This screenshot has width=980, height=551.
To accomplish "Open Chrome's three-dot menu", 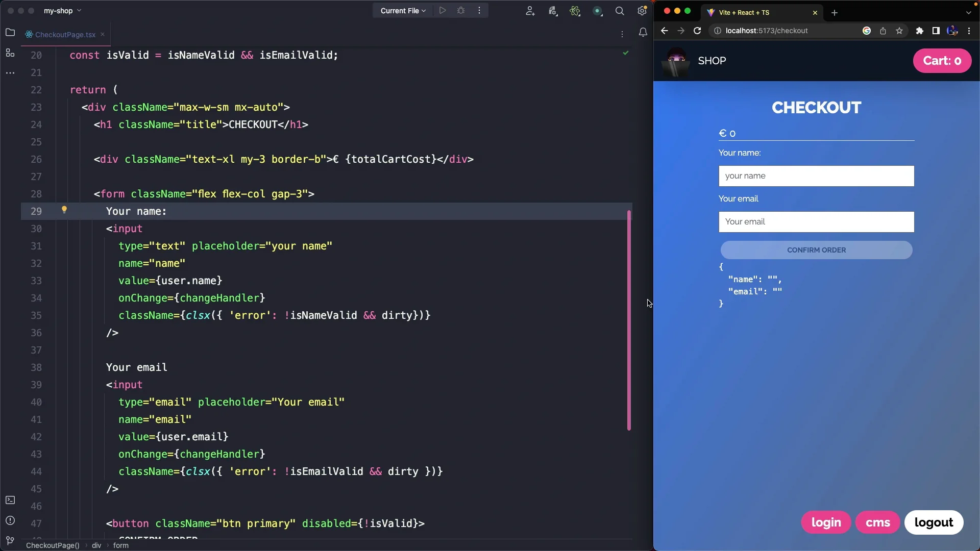I will click(969, 31).
